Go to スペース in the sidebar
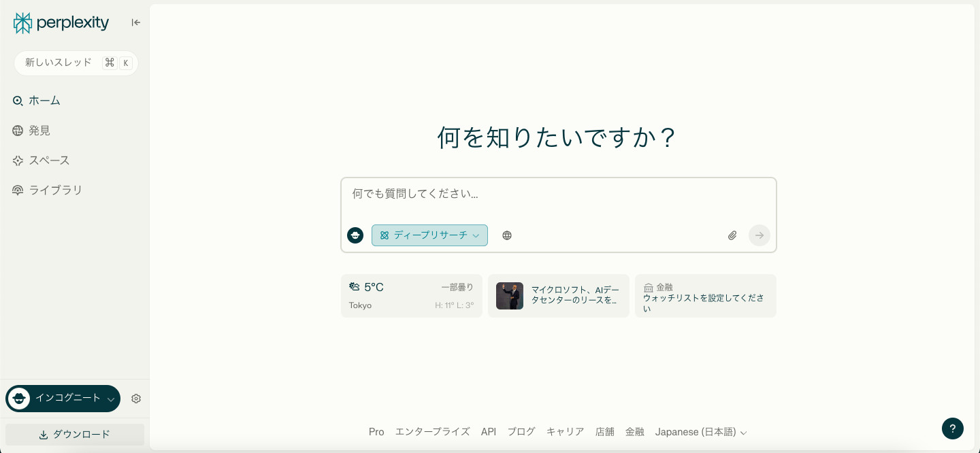The height and width of the screenshot is (453, 980). 75,161
